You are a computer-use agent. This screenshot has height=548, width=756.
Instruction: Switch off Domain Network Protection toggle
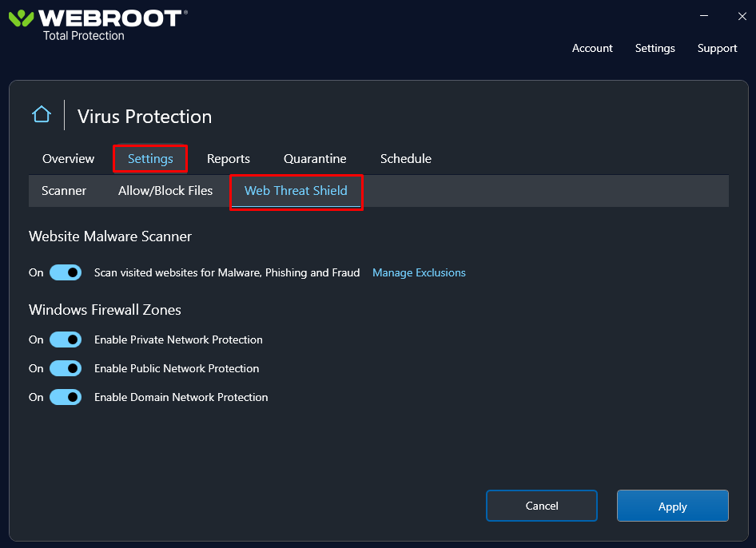(x=66, y=398)
